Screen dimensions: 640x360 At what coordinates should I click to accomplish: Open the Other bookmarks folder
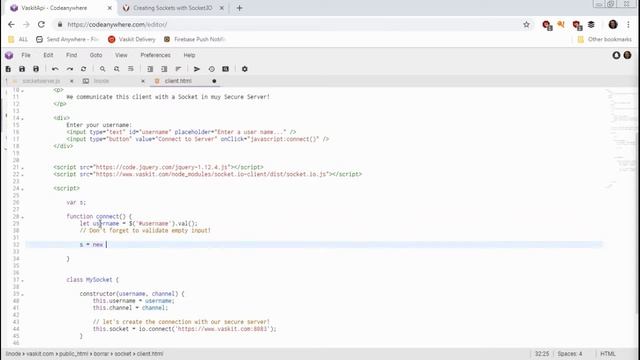(x=604, y=39)
